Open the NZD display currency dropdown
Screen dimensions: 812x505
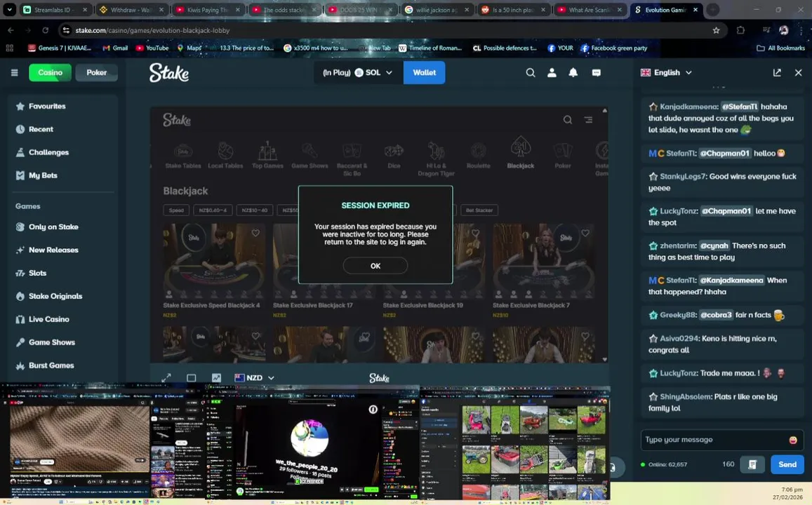tap(254, 378)
